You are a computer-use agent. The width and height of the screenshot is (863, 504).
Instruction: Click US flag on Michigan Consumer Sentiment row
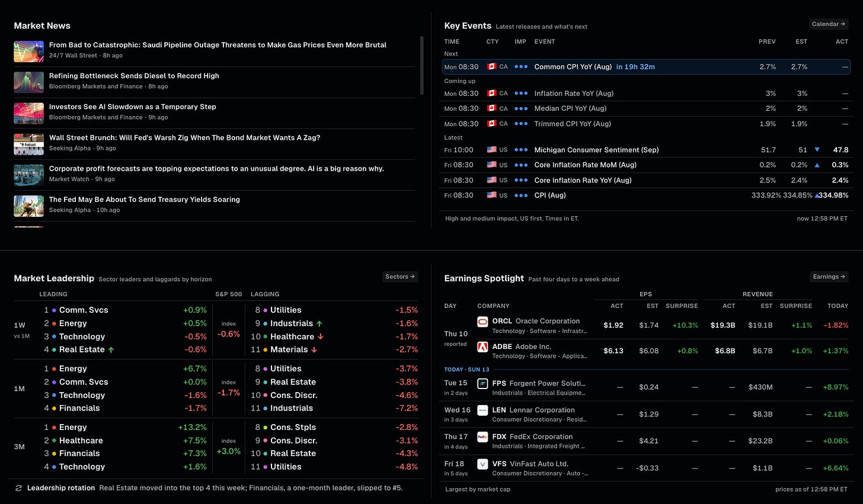(491, 150)
